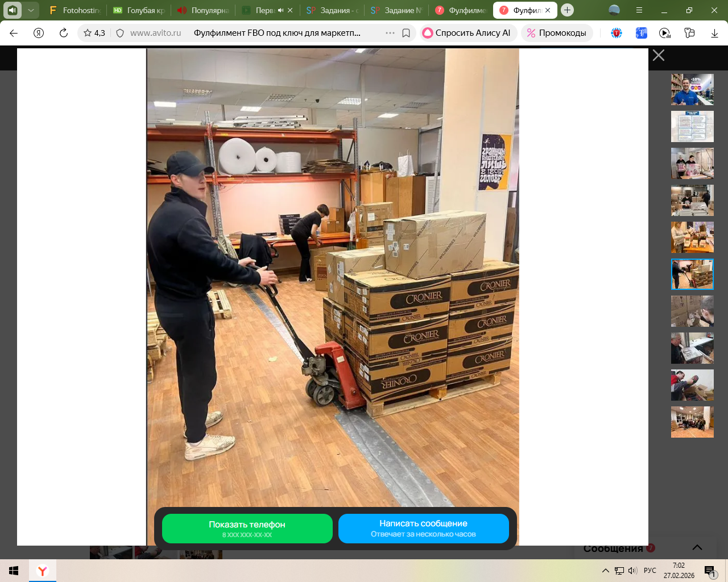Switch to the Fotohosting tab

[x=75, y=10]
